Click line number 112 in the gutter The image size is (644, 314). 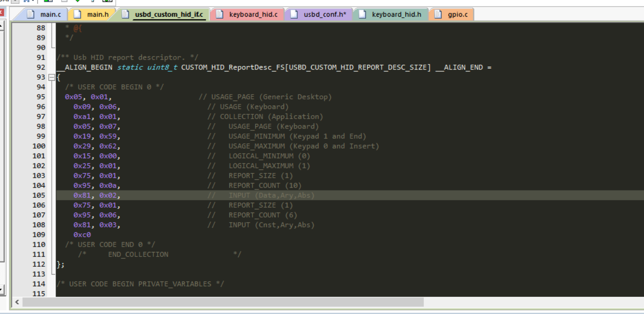click(38, 264)
